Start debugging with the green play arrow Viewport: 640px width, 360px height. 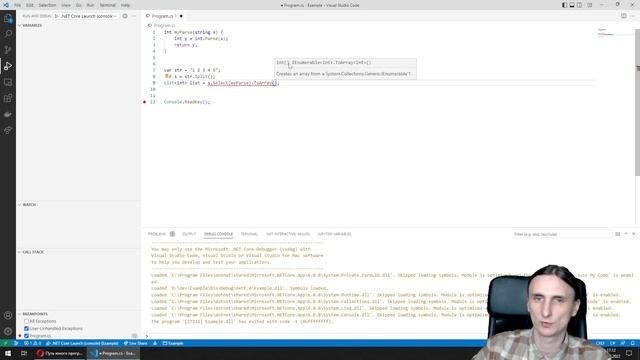pyautogui.click(x=56, y=16)
